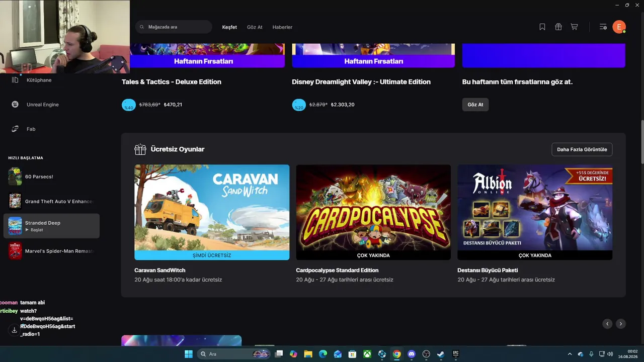Click Caravan SandWitch title text

click(160, 270)
